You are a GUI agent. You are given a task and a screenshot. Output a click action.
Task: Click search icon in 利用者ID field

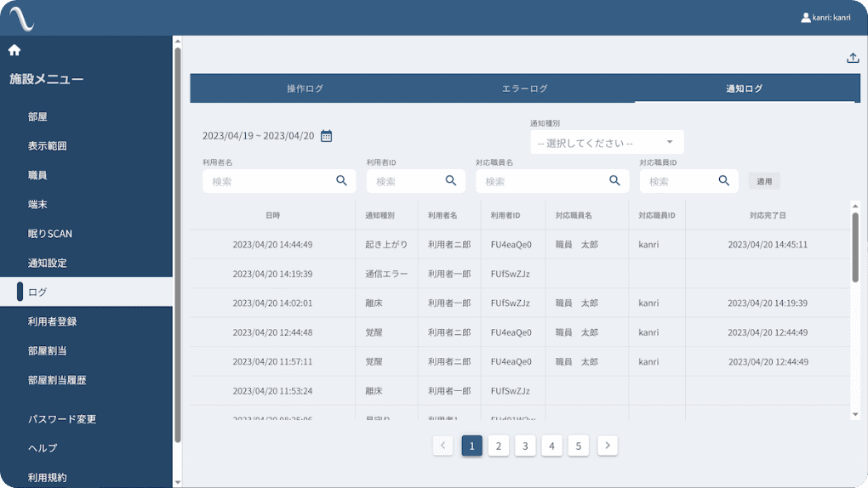point(451,181)
